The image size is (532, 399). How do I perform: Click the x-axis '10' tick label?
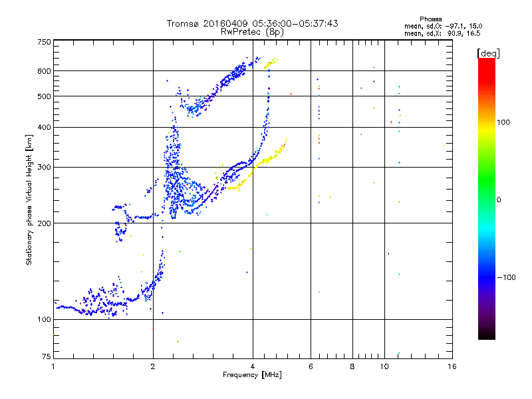(x=384, y=366)
